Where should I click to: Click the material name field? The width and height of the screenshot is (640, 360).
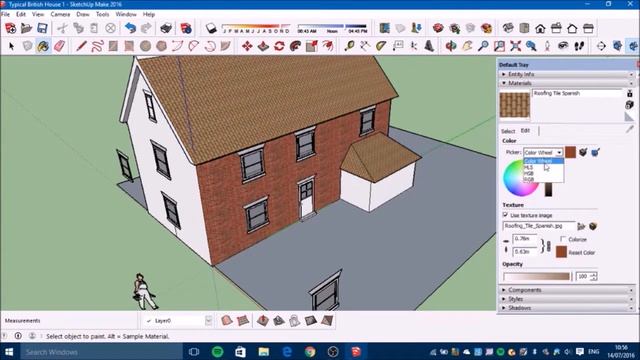point(577,93)
